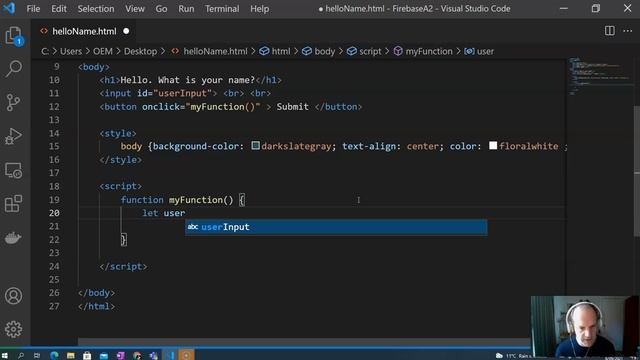This screenshot has width=640, height=360.
Task: Open the Explorer view in the activity bar
Action: 13,36
